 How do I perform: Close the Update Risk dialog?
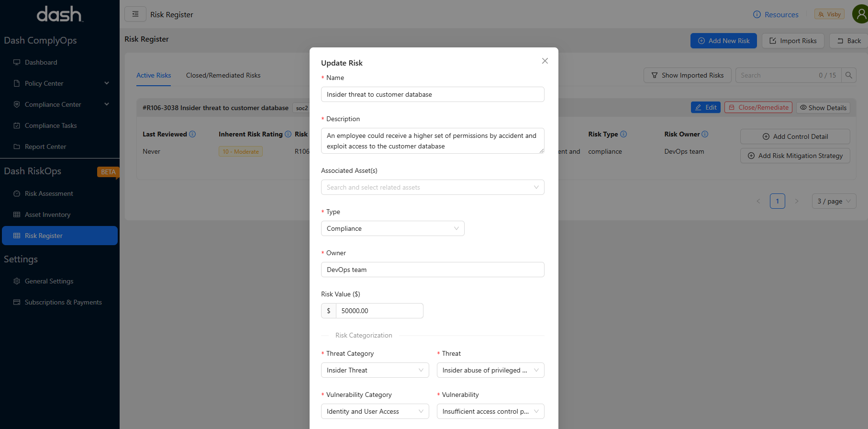click(x=545, y=61)
